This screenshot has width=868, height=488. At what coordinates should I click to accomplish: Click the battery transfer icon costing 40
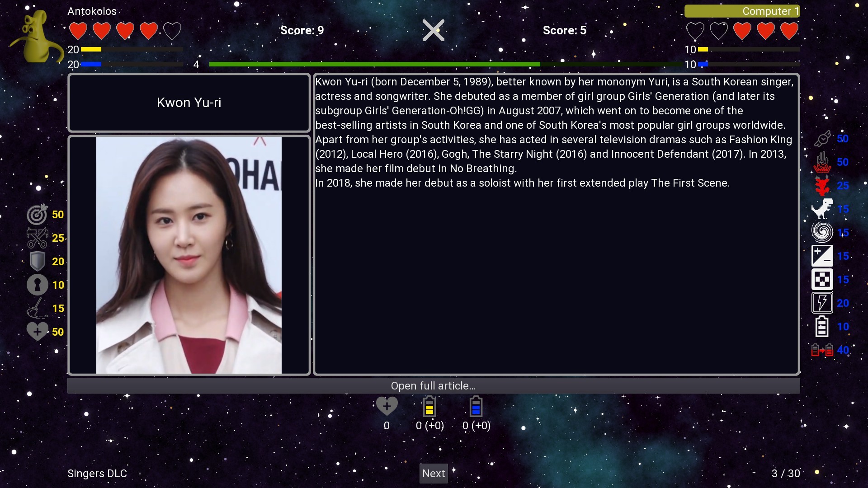coord(823,349)
